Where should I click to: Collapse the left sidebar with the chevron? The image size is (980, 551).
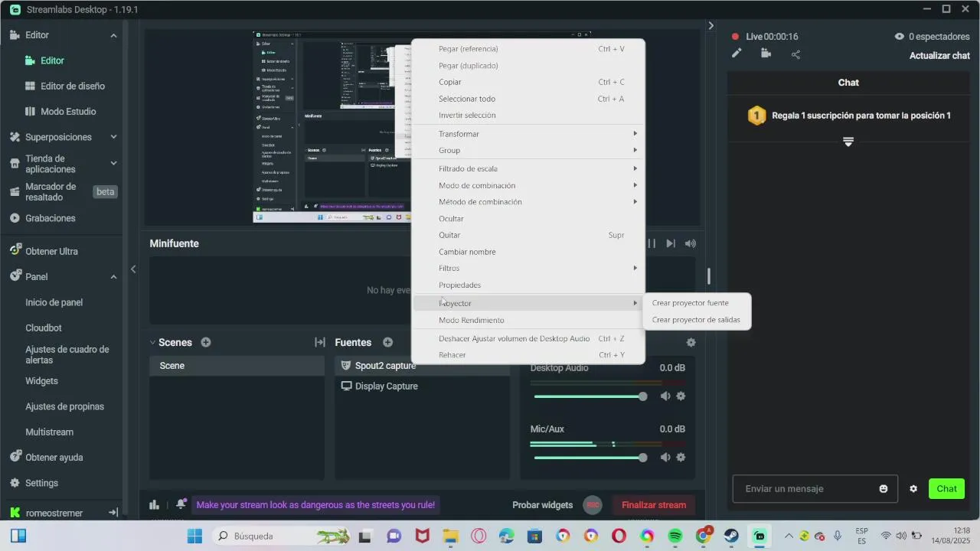[133, 269]
